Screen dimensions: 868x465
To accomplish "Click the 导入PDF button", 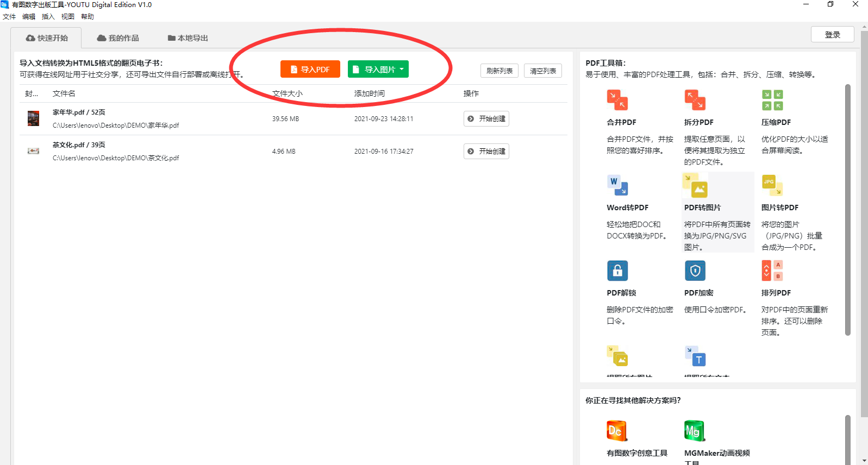I will pos(310,69).
